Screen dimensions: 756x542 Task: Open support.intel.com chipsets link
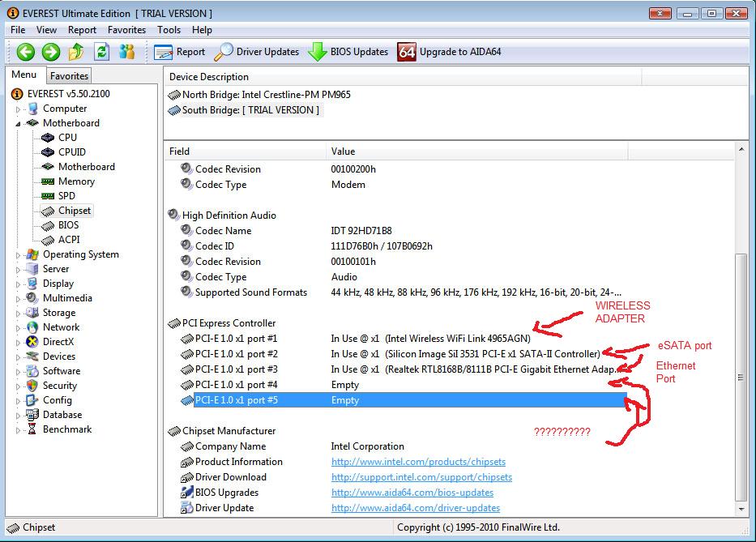[x=421, y=477]
